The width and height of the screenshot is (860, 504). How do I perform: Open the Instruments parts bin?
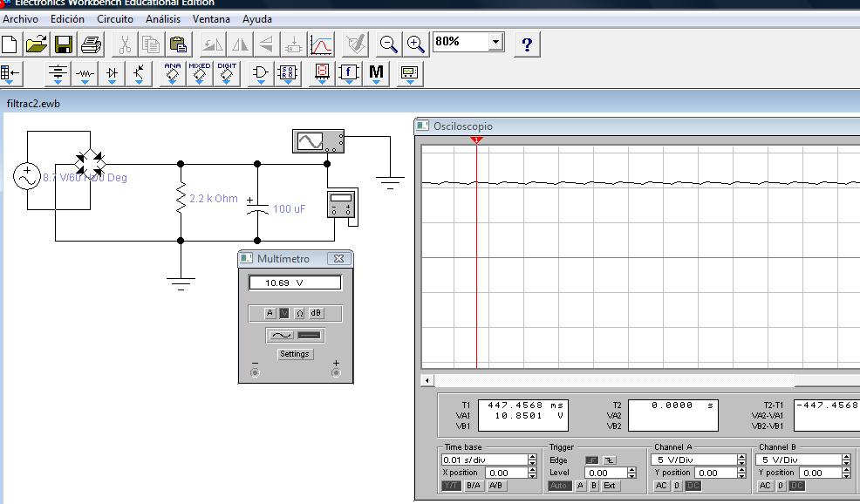point(409,74)
